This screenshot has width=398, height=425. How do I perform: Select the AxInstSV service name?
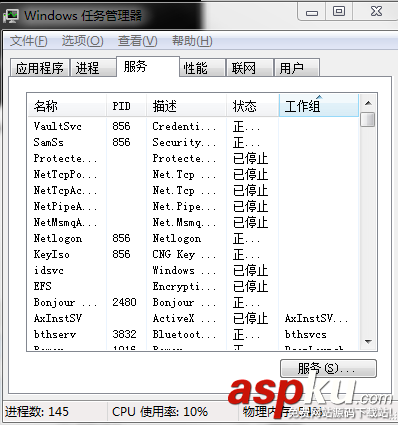[58, 318]
